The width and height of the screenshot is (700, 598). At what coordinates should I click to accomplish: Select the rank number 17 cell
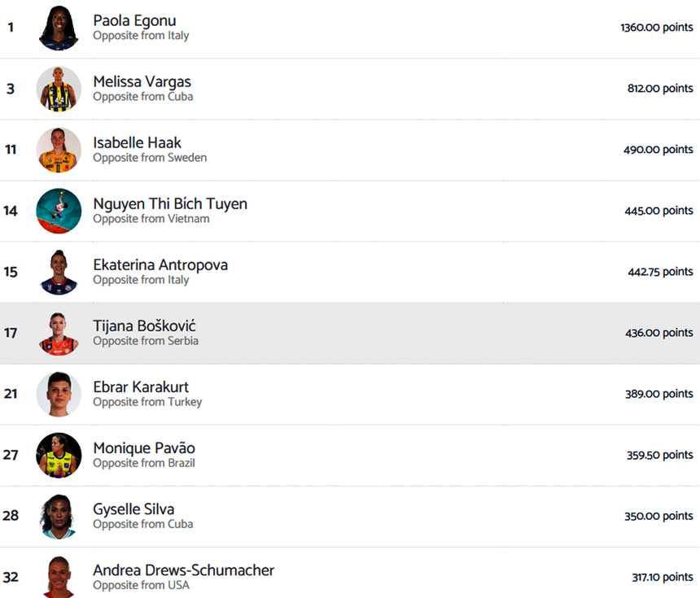(x=11, y=333)
